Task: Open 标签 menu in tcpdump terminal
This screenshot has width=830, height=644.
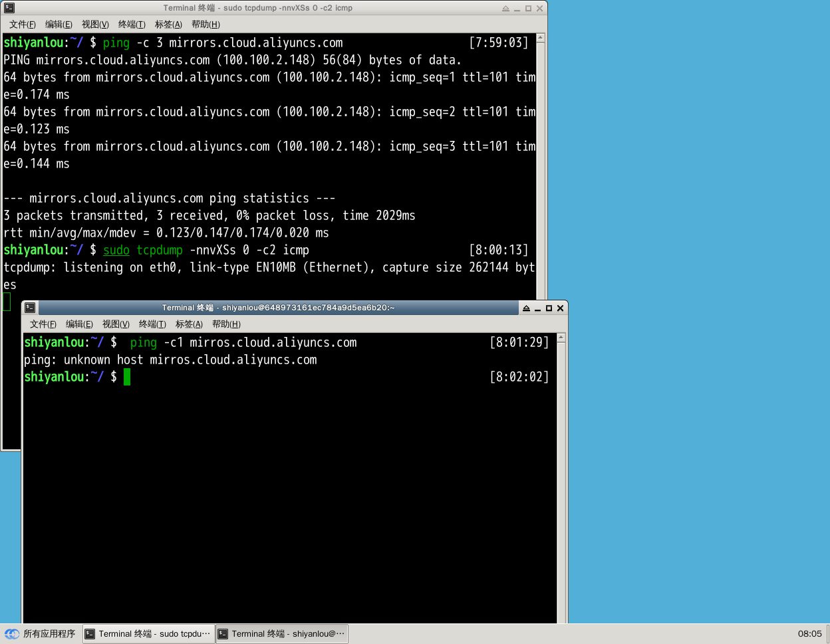Action: 168,25
